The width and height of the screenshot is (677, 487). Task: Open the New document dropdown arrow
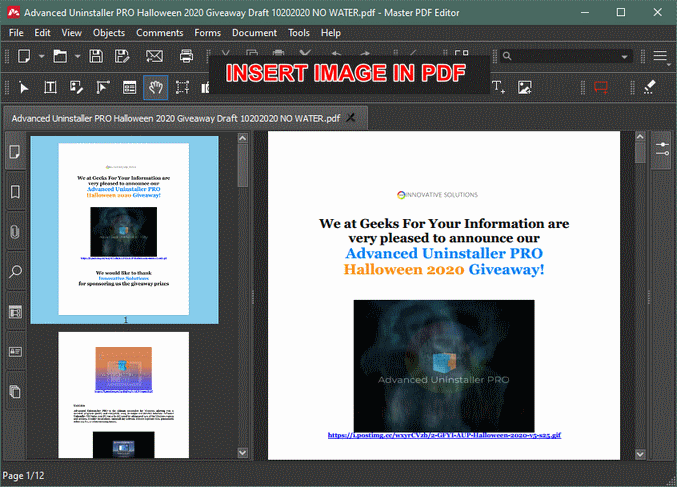point(41,56)
